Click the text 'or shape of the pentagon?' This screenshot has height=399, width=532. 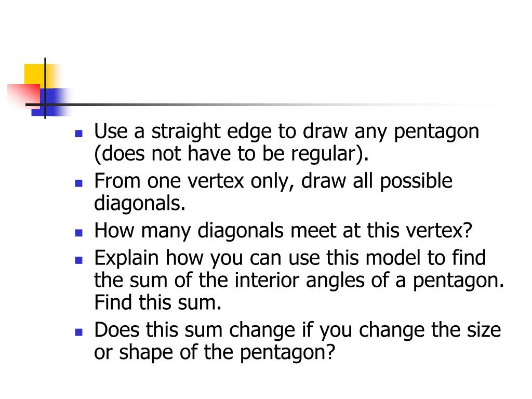(215, 353)
